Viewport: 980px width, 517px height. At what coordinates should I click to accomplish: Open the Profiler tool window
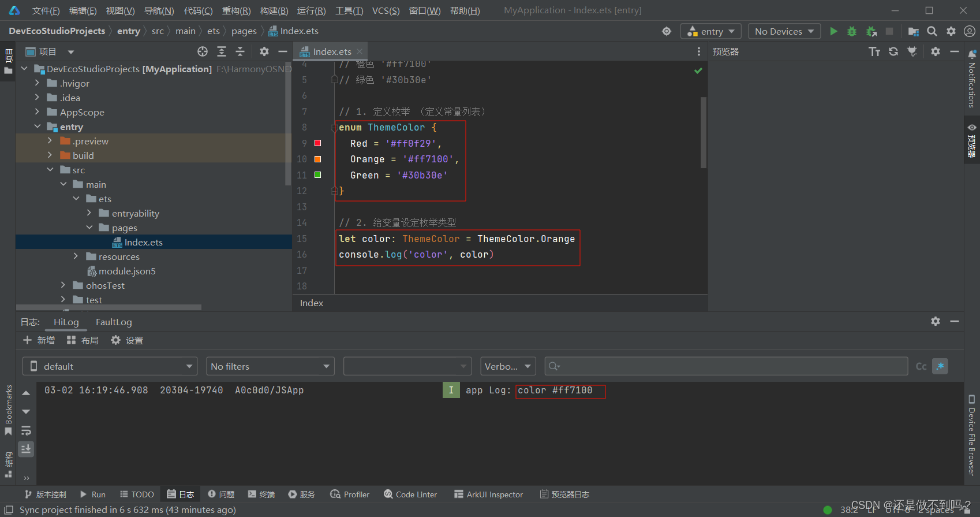[x=350, y=494]
